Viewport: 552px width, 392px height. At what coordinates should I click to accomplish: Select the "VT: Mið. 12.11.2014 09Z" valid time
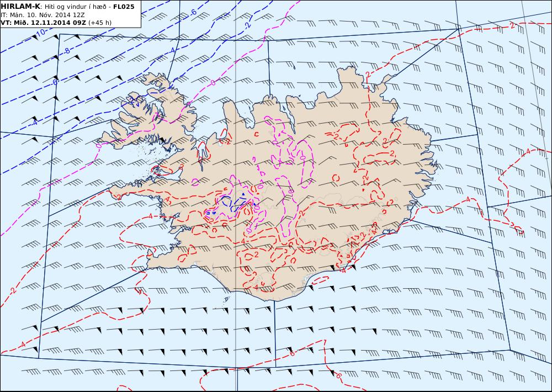coord(43,23)
